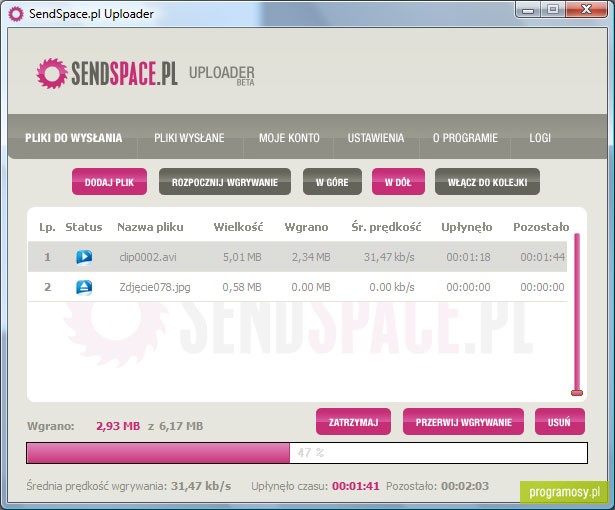Select the clip0002.avi file name
The image size is (615, 510).
pyautogui.click(x=148, y=257)
